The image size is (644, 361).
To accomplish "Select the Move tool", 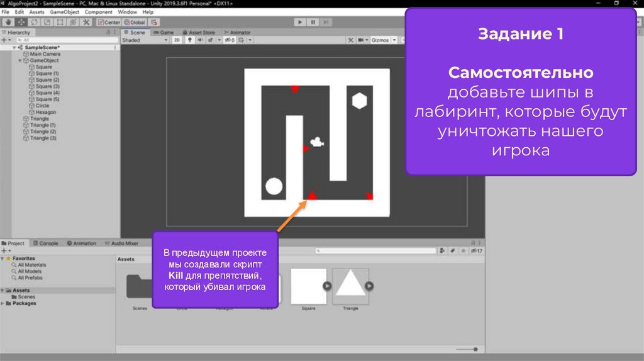I will (21, 22).
